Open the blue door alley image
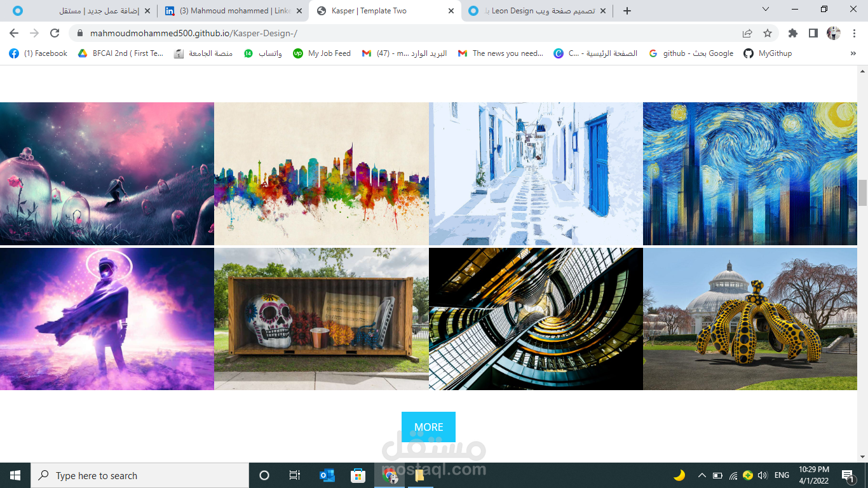Image resolution: width=868 pixels, height=488 pixels. click(536, 173)
